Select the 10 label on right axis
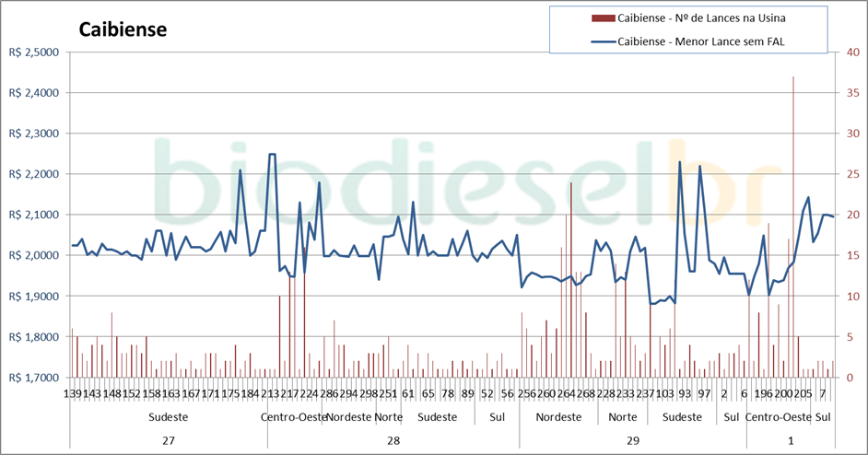 (x=853, y=297)
